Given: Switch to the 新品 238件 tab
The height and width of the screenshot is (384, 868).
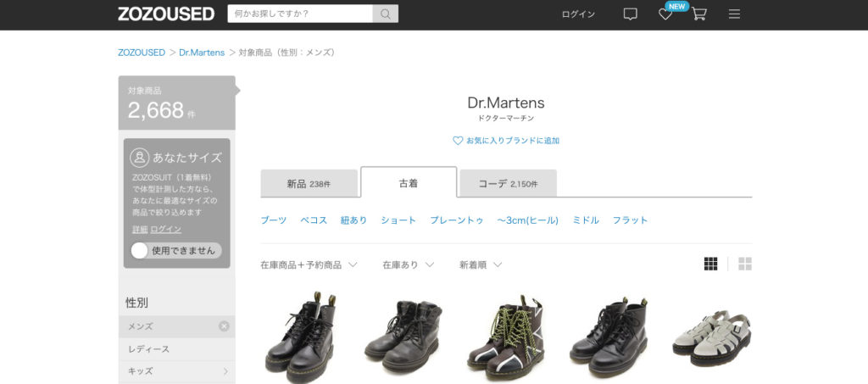Looking at the screenshot, I should click(309, 184).
